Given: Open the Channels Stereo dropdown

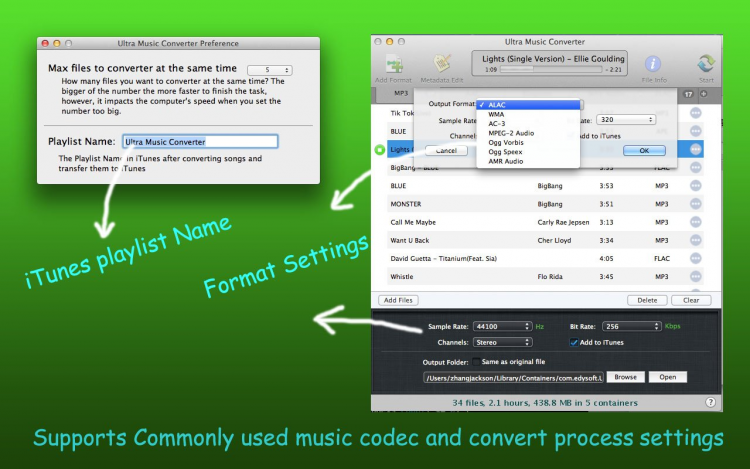Looking at the screenshot, I should [503, 342].
